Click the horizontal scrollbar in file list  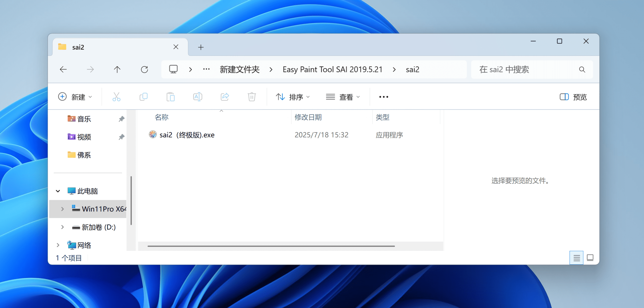click(271, 246)
